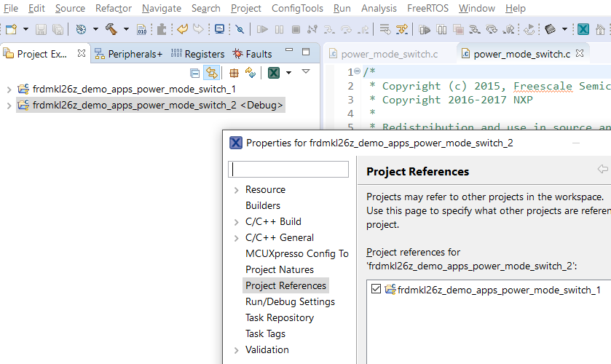
Task: Click the yellow-blue arrows sync icon
Action: pyautogui.click(x=251, y=73)
